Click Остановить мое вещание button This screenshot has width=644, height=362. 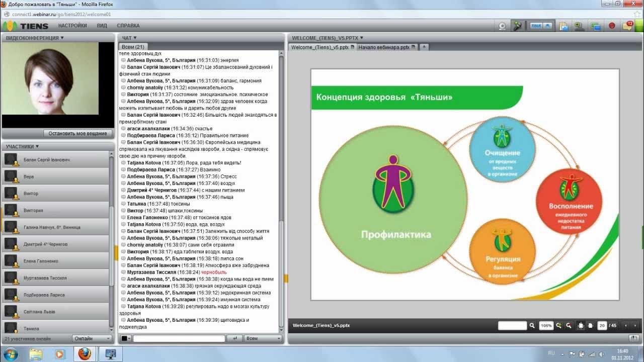pyautogui.click(x=77, y=133)
